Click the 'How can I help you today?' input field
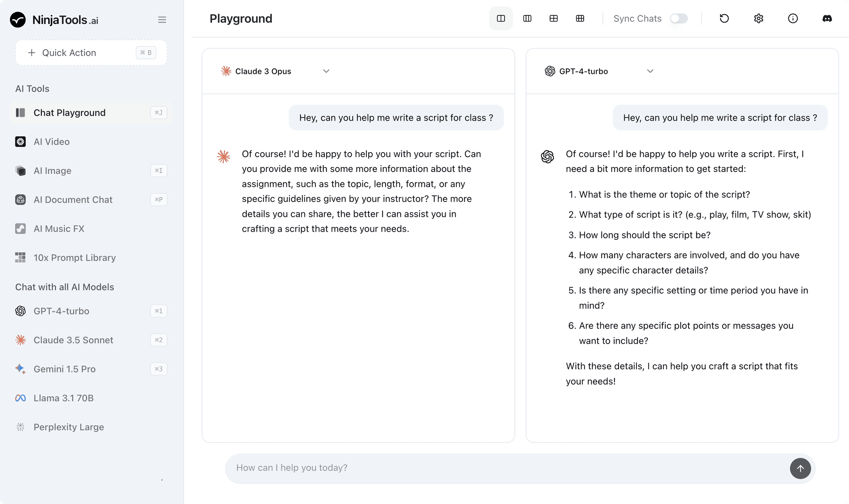 [456, 468]
